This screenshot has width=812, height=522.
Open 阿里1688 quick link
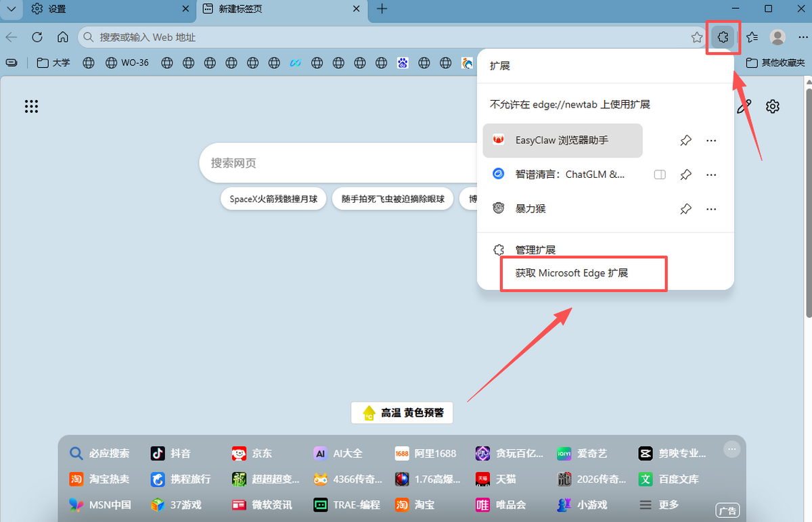tap(426, 453)
